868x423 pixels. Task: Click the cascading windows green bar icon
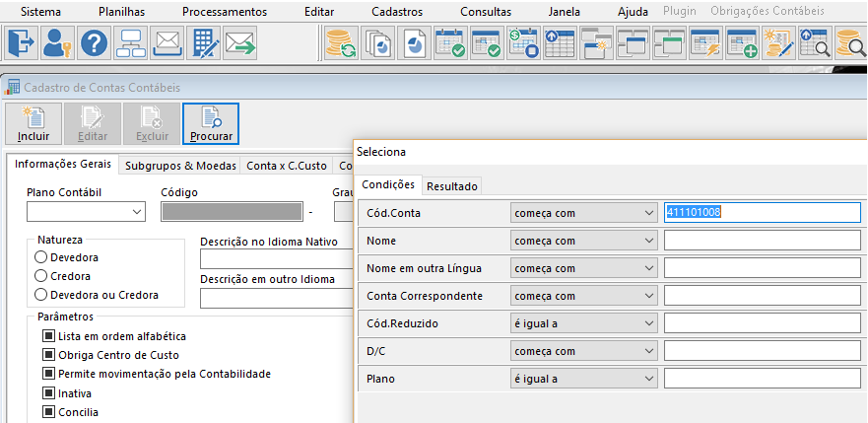[669, 43]
